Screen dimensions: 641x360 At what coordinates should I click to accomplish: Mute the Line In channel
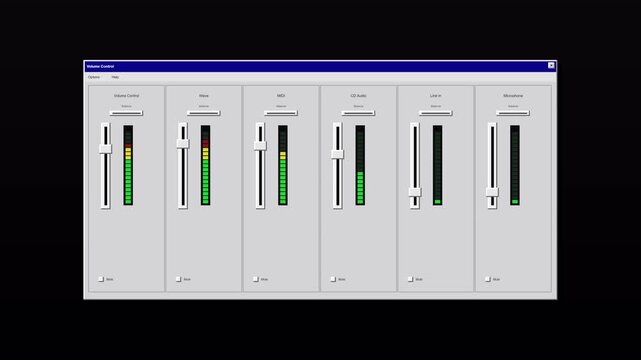pos(410,279)
